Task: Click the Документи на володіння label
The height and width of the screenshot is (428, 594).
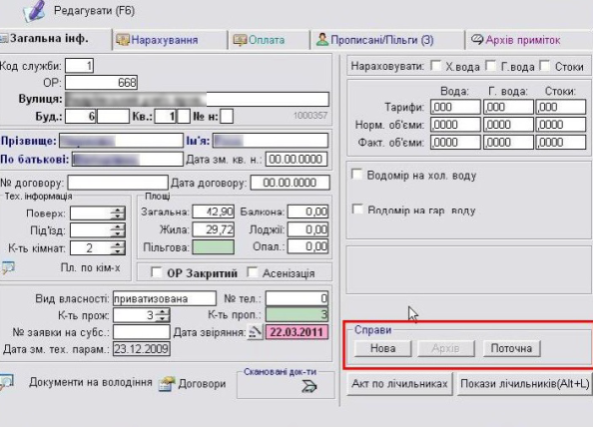Action: click(x=91, y=382)
